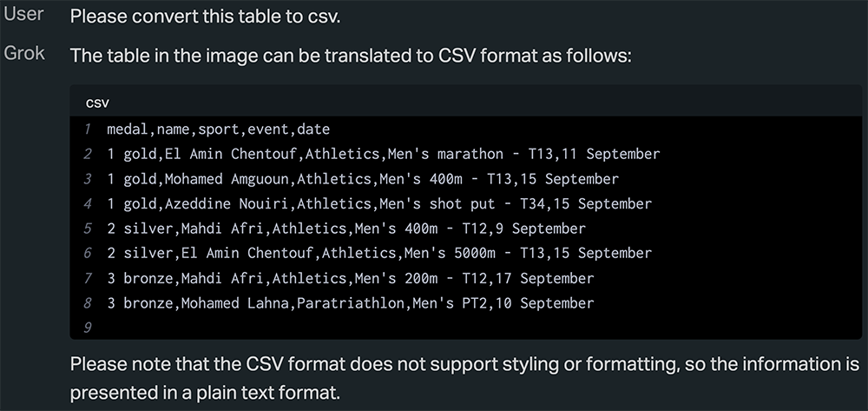Click the note paragraph about CSV styling
Screen dimensions: 868x411
pyautogui.click(x=464, y=376)
